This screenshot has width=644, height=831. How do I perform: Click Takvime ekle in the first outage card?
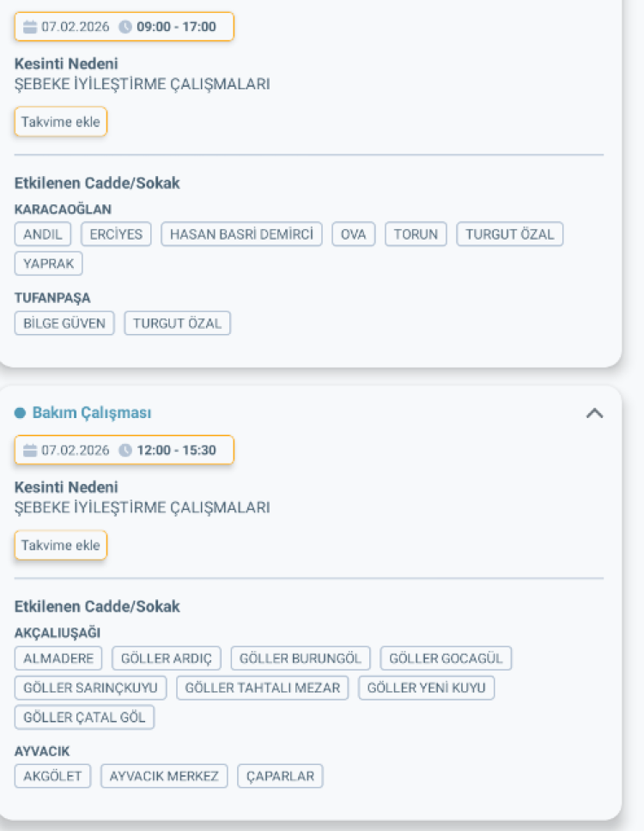pyautogui.click(x=60, y=122)
